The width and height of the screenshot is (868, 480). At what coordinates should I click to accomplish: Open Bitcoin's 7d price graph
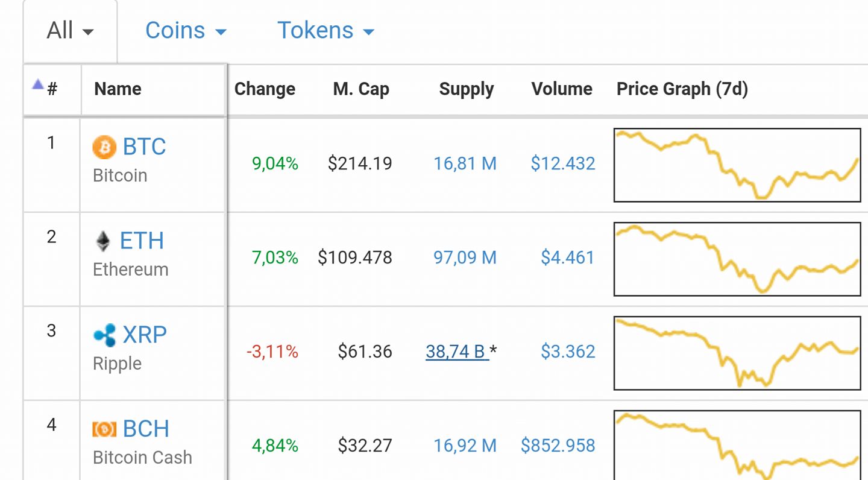point(737,165)
